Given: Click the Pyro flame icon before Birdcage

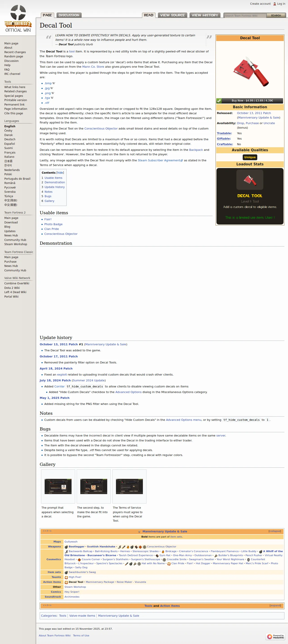Looking at the screenshot, I should pos(163,551).
